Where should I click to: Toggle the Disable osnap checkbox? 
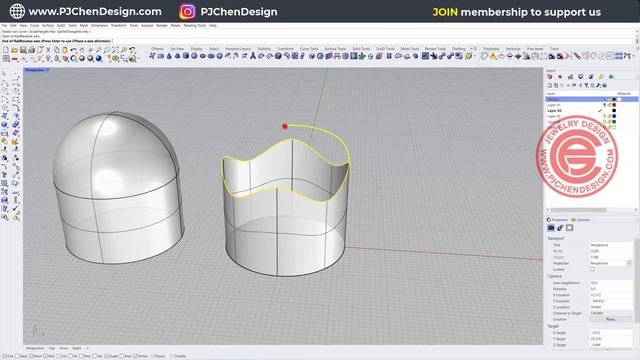tap(171, 356)
